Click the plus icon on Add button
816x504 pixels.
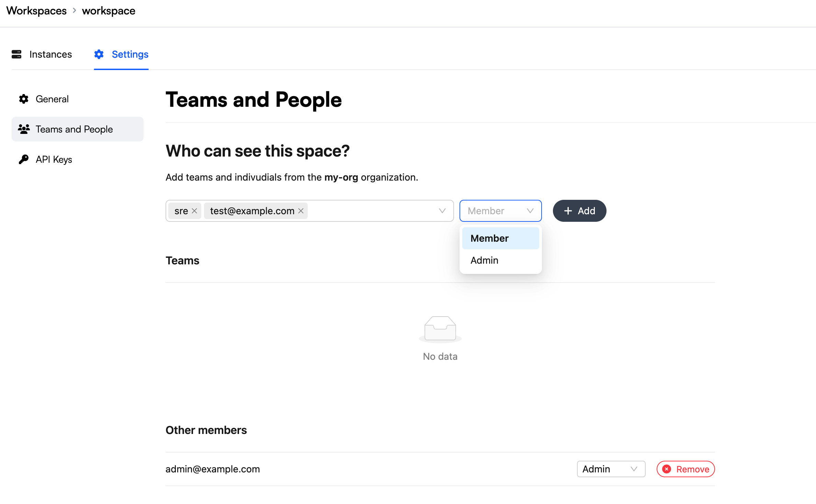pos(568,211)
